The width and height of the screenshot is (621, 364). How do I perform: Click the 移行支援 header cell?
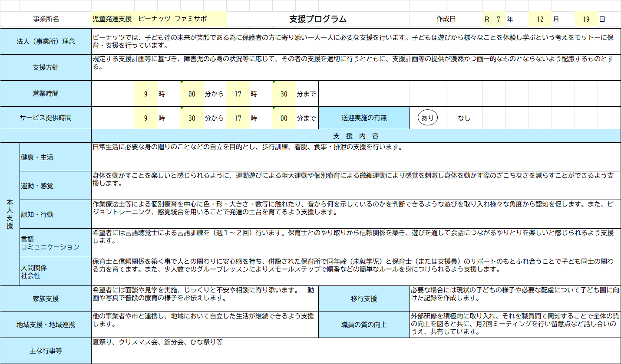tap(364, 298)
